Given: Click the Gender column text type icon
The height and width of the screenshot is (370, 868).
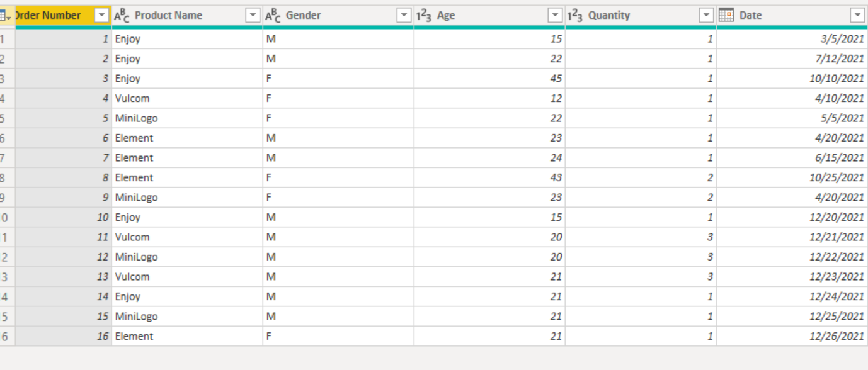Looking at the screenshot, I should (x=273, y=16).
